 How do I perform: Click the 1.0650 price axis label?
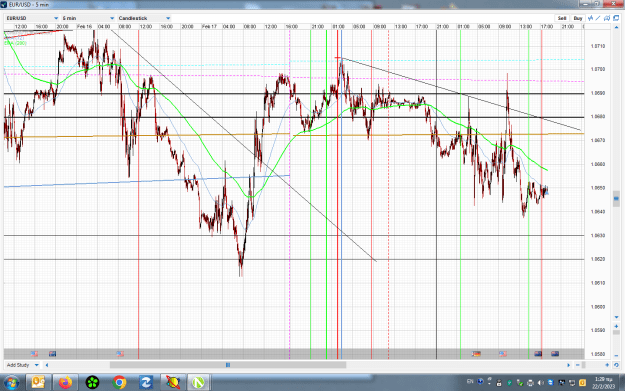[597, 187]
